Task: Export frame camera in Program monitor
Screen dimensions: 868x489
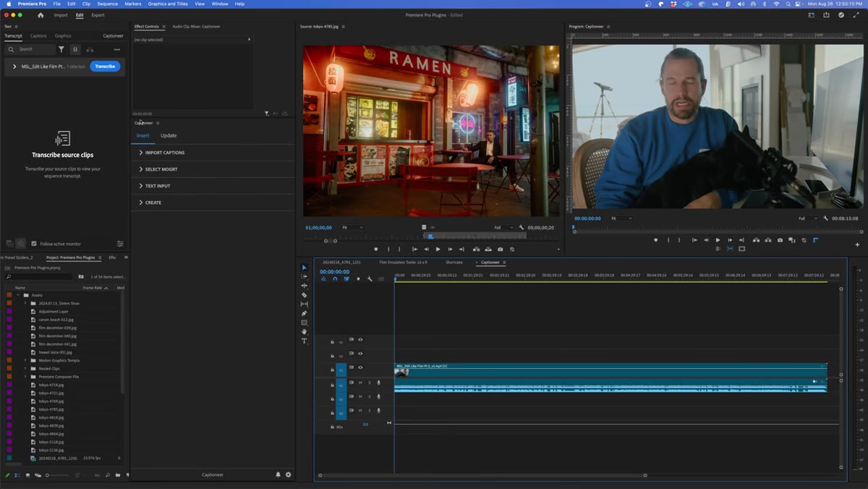Action: [780, 240]
